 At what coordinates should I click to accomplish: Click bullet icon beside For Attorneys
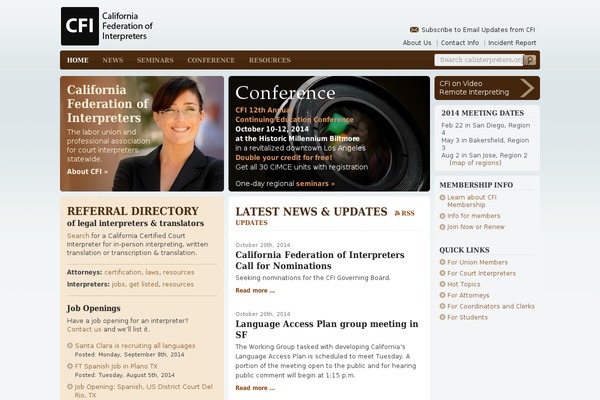pos(442,295)
